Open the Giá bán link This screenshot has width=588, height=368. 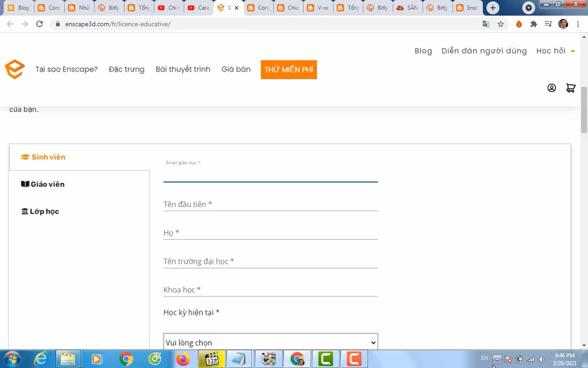236,70
